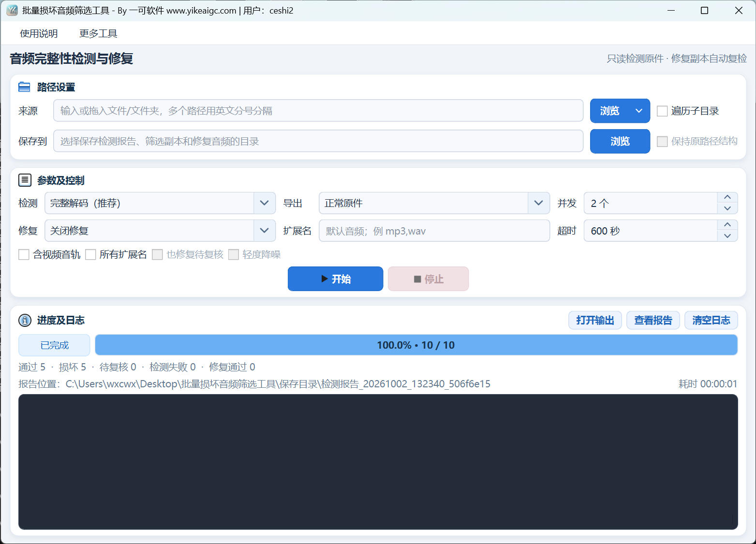Click the 耗时 00:00:01 elapsed time text
The height and width of the screenshot is (544, 756).
point(708,384)
